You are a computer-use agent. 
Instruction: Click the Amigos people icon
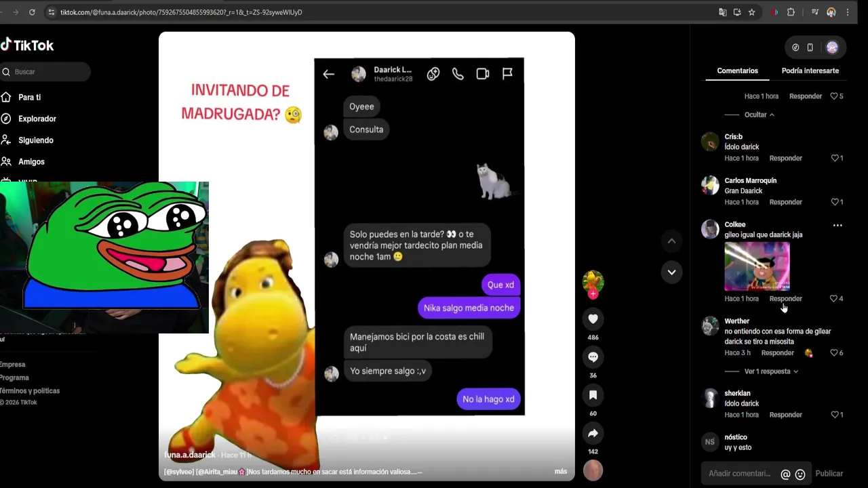(x=6, y=162)
